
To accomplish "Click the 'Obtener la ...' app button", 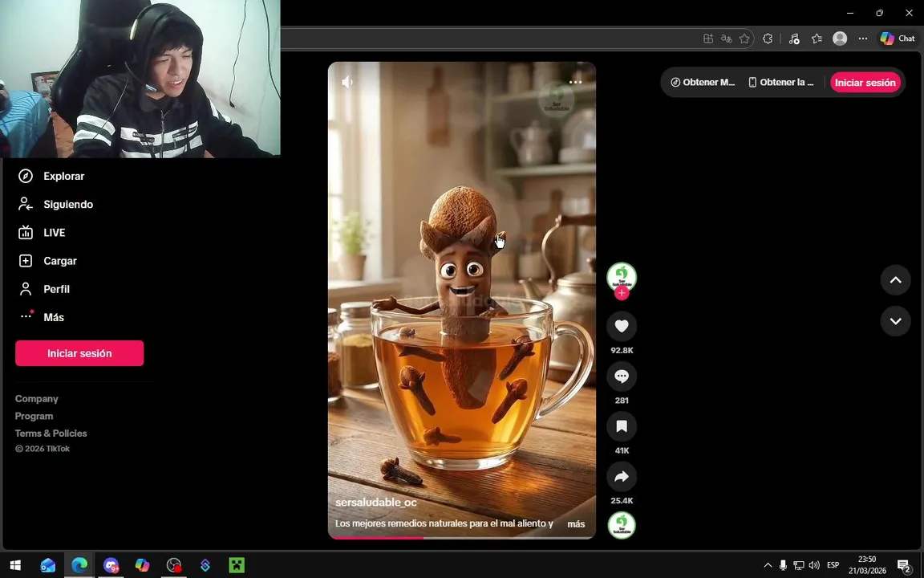I will 780,83.
